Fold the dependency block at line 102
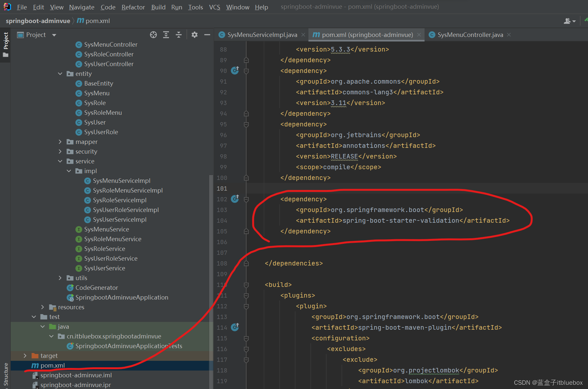This screenshot has height=389, width=588. click(x=246, y=199)
